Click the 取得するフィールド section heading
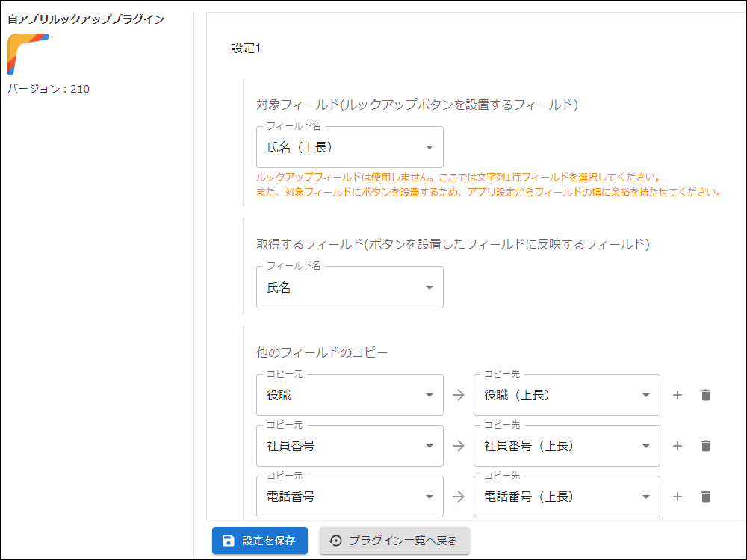Image resolution: width=747 pixels, height=560 pixels. click(453, 244)
